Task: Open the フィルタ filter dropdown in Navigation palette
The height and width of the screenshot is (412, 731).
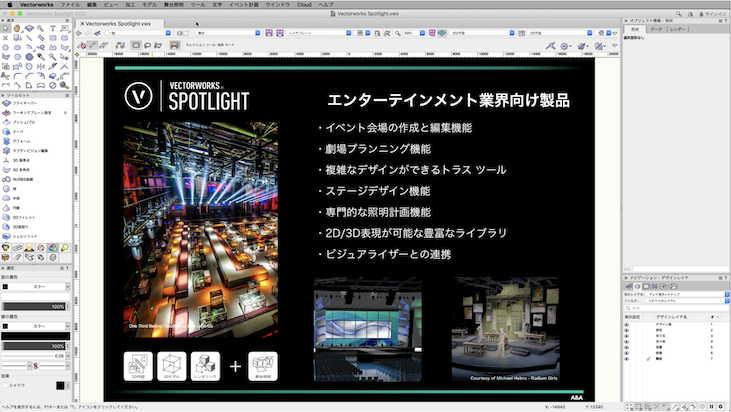Action: tap(688, 301)
